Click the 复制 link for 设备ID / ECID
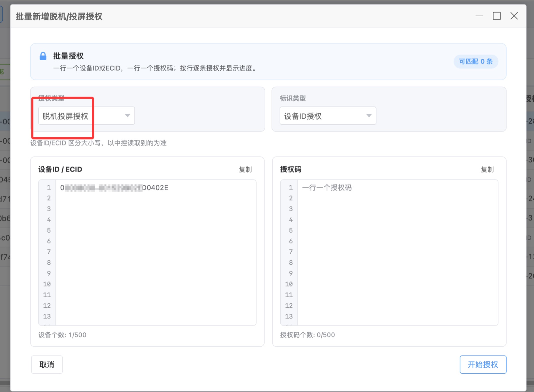534x392 pixels. 245,169
